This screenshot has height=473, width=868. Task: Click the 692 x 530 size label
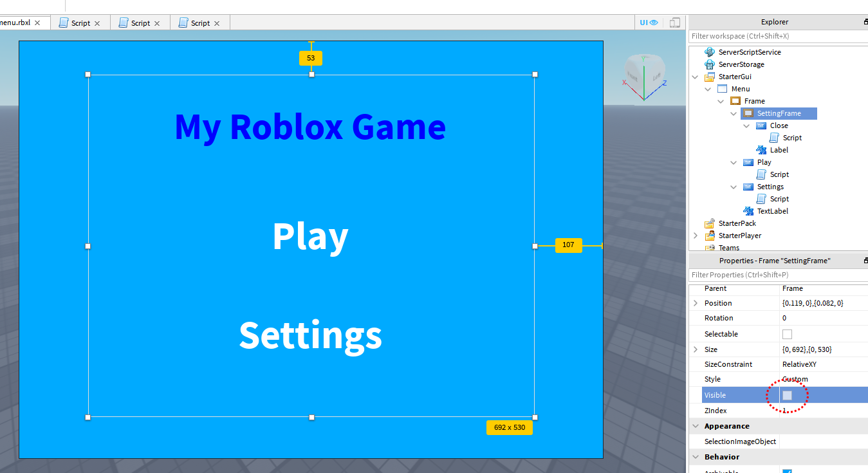click(510, 427)
